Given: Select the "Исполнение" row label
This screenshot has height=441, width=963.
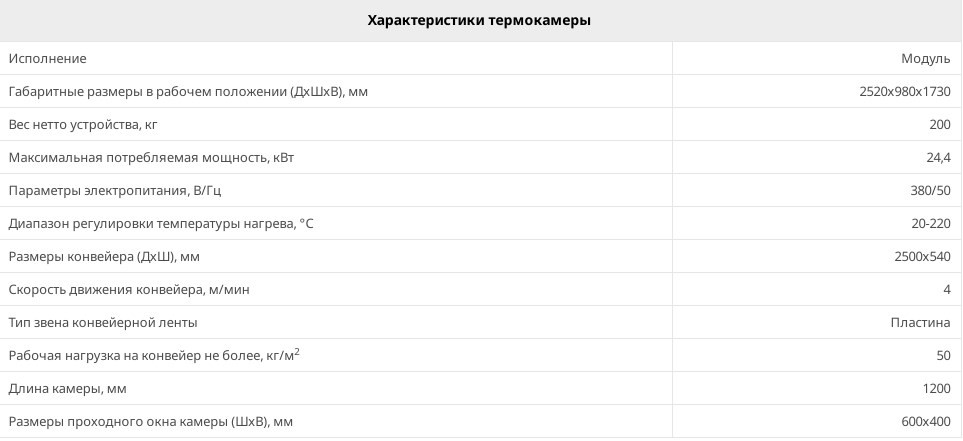Looking at the screenshot, I should tap(48, 59).
